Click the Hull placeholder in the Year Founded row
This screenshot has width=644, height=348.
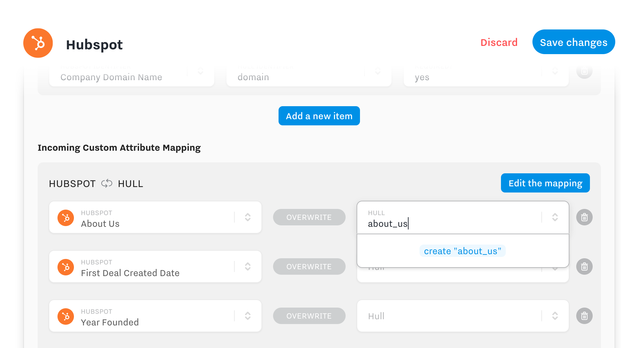coord(376,316)
